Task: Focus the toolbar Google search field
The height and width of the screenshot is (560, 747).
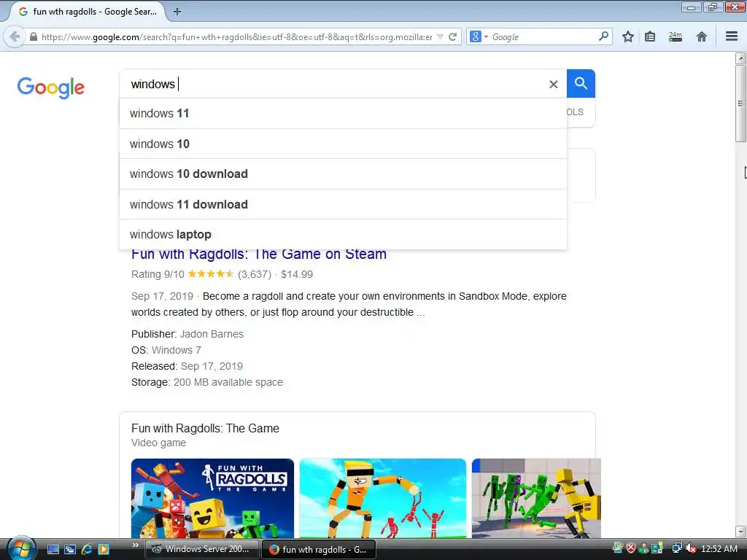Action: pos(543,36)
